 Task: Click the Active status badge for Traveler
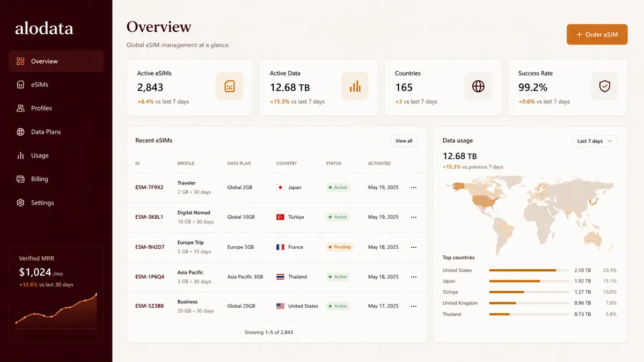tap(338, 188)
